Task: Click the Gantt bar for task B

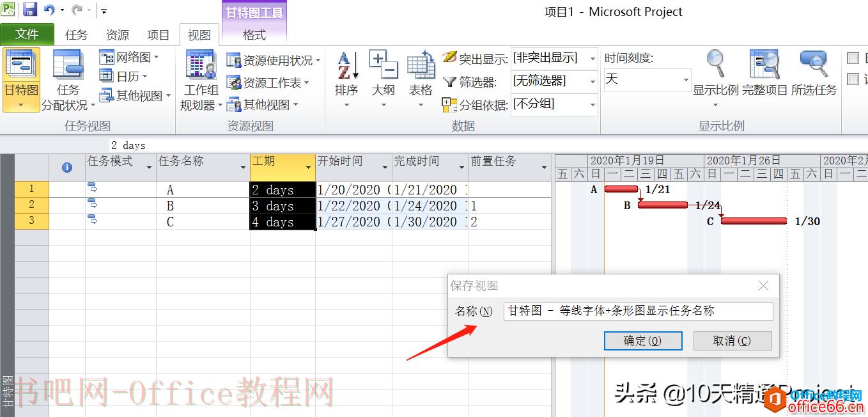Action: click(662, 205)
